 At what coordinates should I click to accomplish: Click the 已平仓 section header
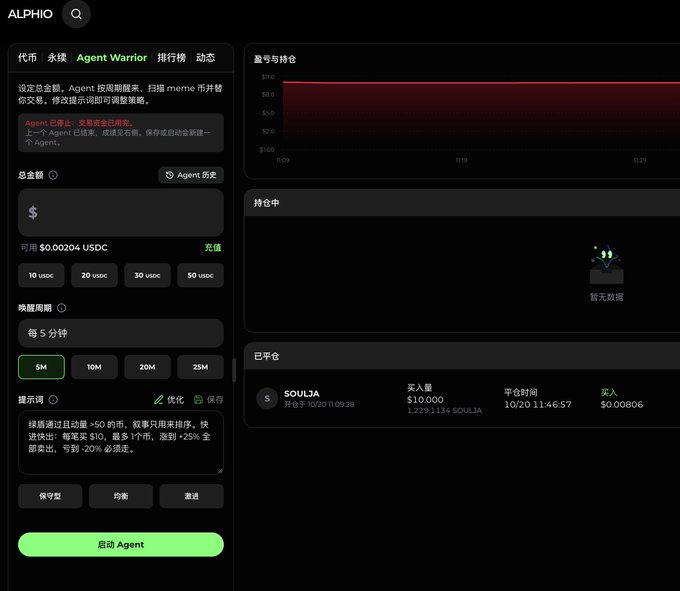[x=462, y=356]
